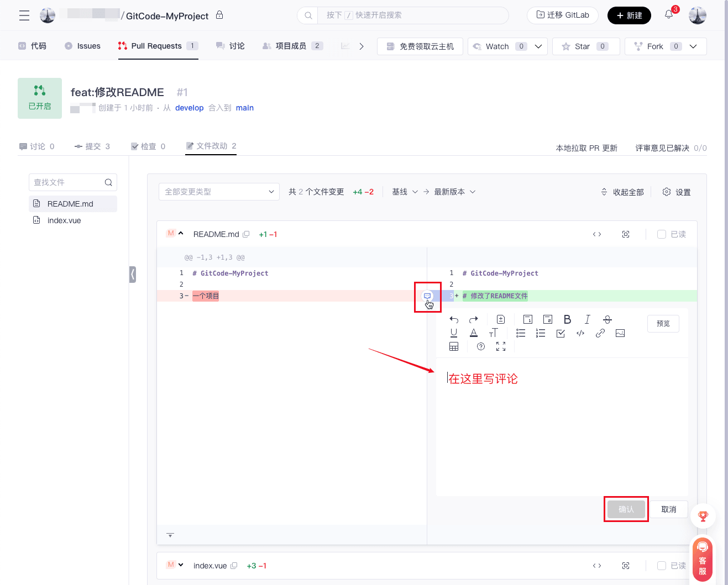Screen dimensions: 728x585
Task: Insert a table in the editor
Action: pyautogui.click(x=454, y=346)
